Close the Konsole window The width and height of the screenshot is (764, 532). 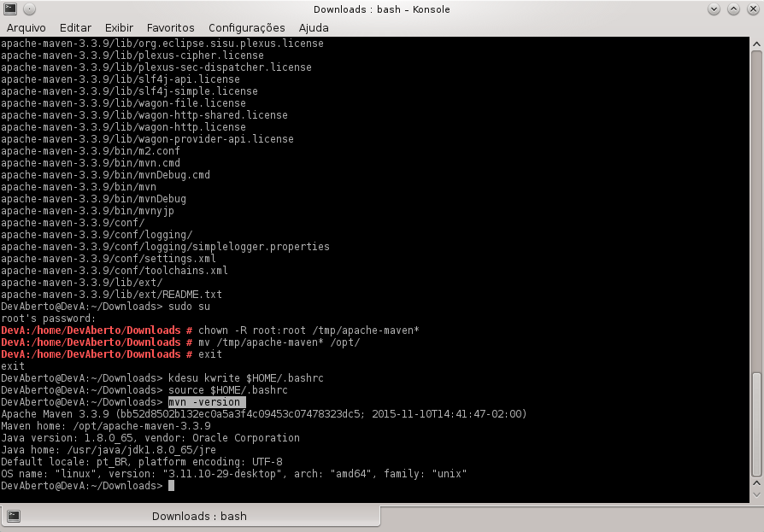pyautogui.click(x=752, y=9)
